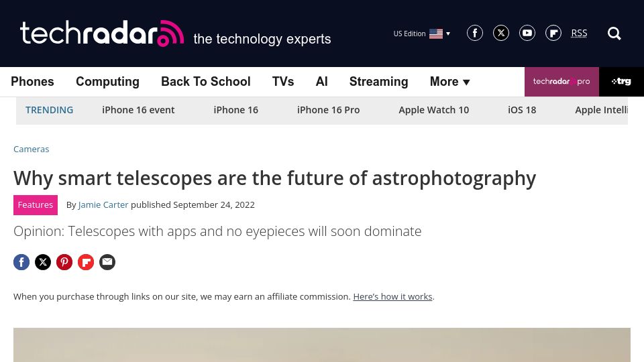
Task: Share article on X
Action: pos(43,262)
